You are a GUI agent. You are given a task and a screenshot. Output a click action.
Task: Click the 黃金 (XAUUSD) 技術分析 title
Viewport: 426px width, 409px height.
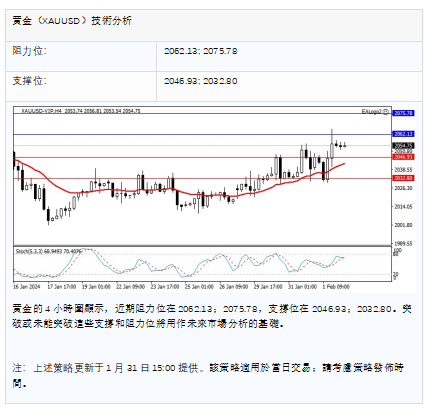[72, 21]
